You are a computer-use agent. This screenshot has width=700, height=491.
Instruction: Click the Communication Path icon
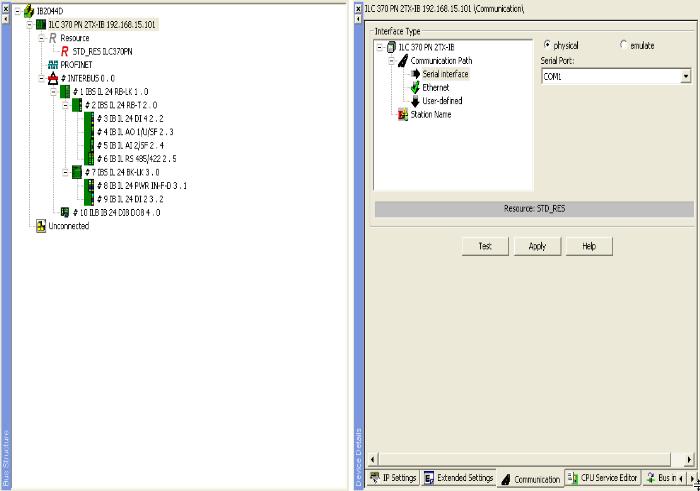coord(403,60)
